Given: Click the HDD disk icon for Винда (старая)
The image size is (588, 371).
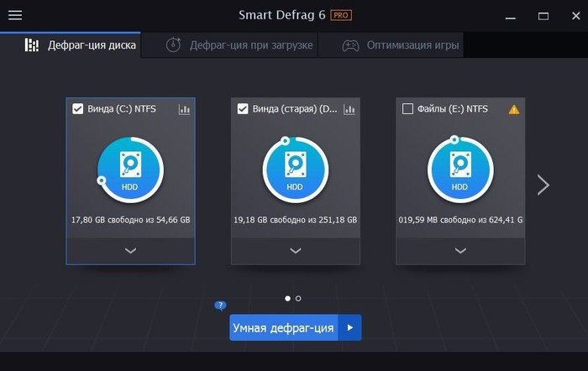Looking at the screenshot, I should click(x=295, y=171).
